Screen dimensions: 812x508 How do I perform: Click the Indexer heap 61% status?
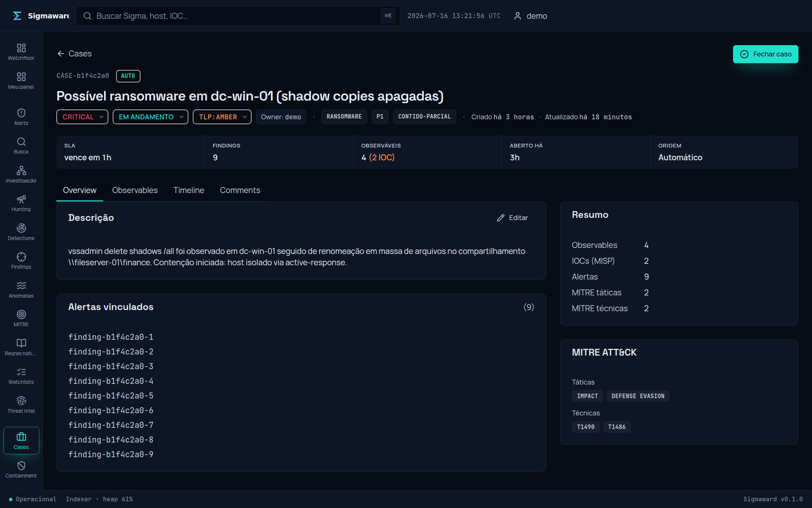point(99,499)
